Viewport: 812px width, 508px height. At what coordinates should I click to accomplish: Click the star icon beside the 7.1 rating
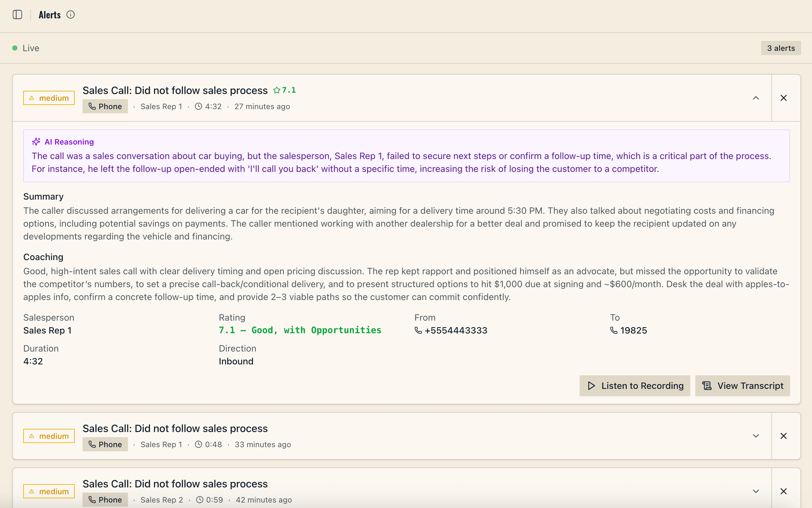pyautogui.click(x=277, y=90)
